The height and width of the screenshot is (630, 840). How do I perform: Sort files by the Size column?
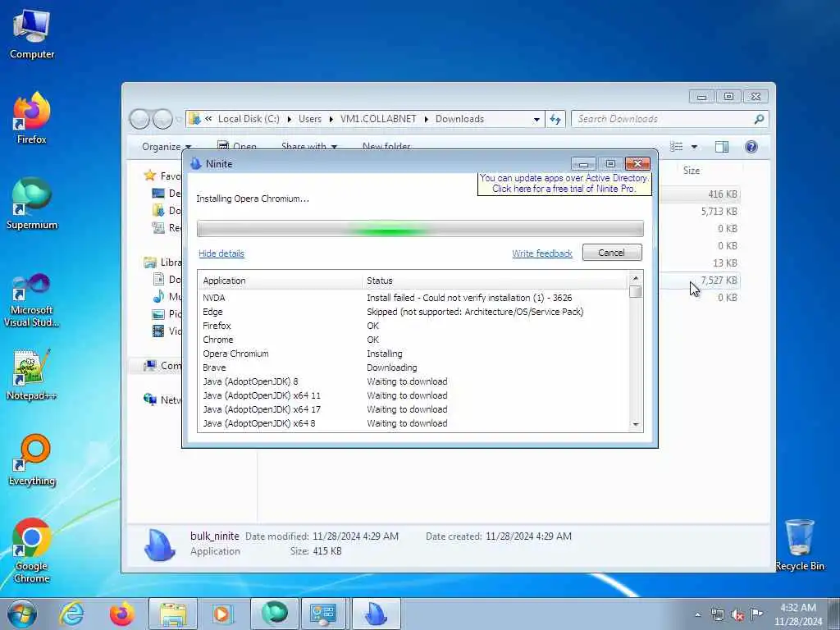pos(691,171)
